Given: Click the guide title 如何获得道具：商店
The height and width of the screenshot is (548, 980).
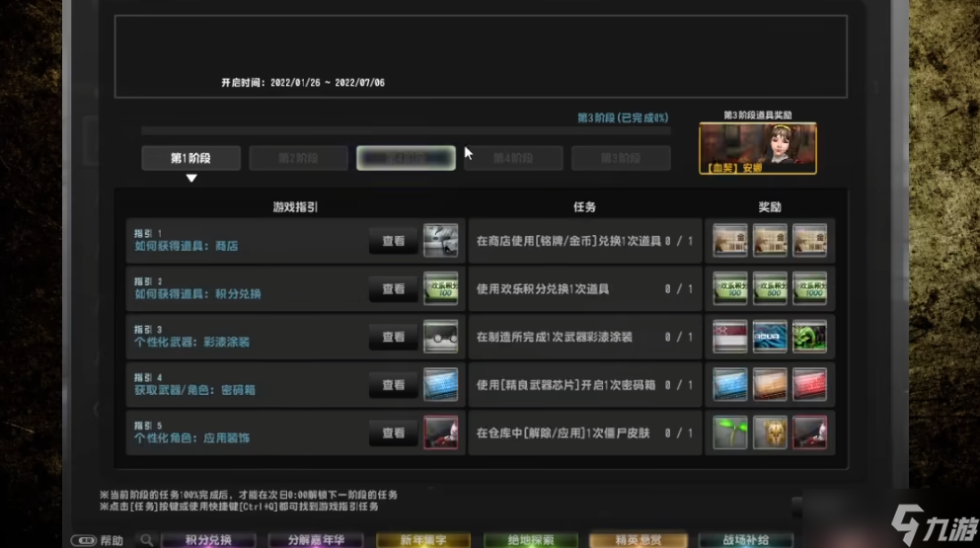Looking at the screenshot, I should tap(187, 247).
